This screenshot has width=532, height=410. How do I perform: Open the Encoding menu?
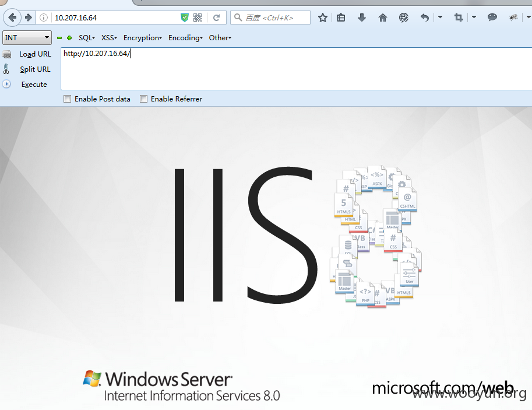[185, 38]
